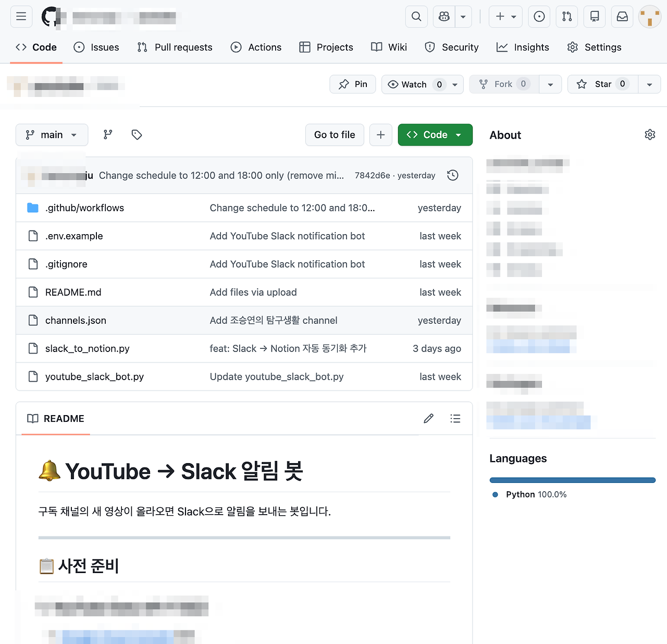Open the README.md file
667x644 pixels.
[73, 293]
